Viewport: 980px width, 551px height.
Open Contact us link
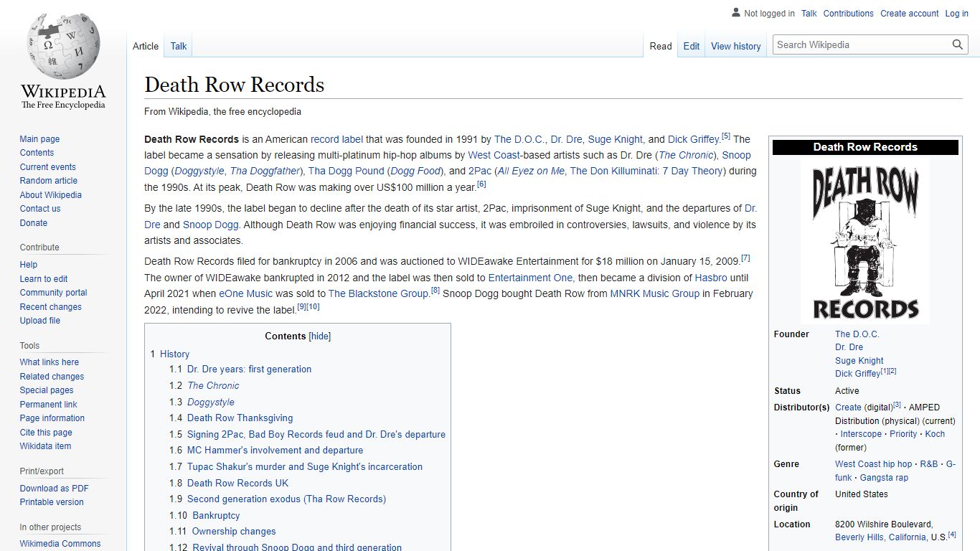coord(40,209)
